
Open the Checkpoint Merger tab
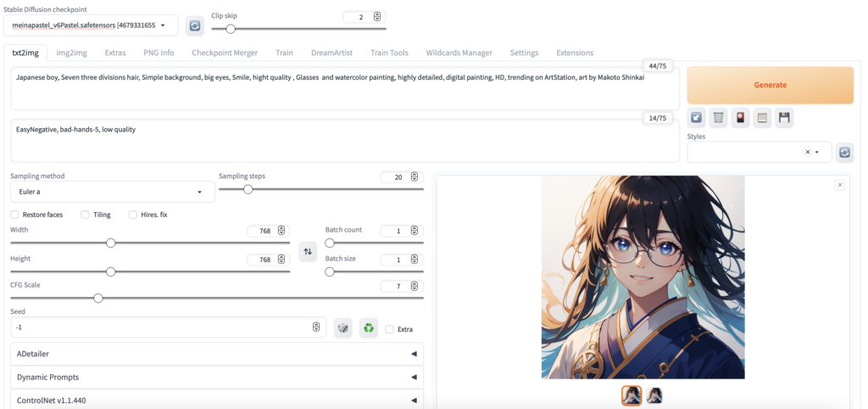point(225,53)
